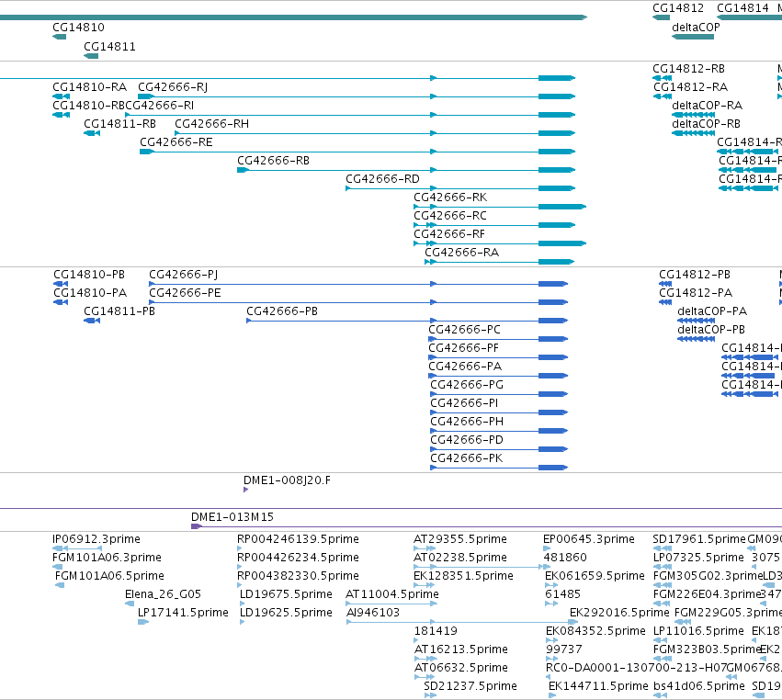Select transcript CG42666-RA label
This screenshot has height=700, width=782.
click(462, 253)
